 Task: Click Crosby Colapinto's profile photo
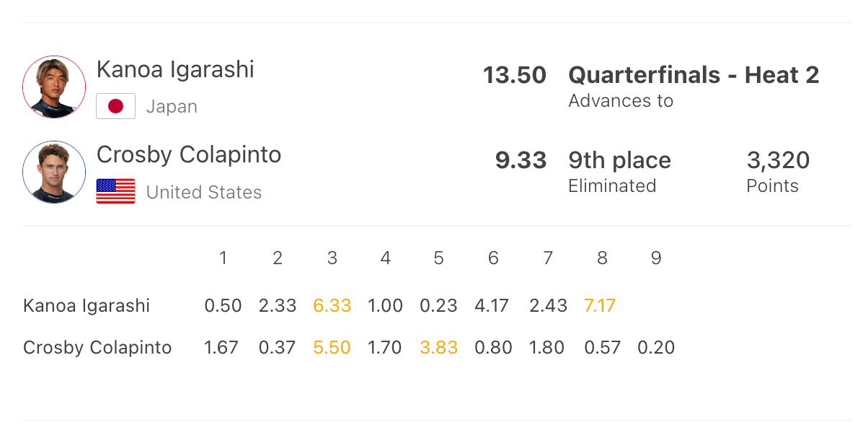click(x=54, y=172)
